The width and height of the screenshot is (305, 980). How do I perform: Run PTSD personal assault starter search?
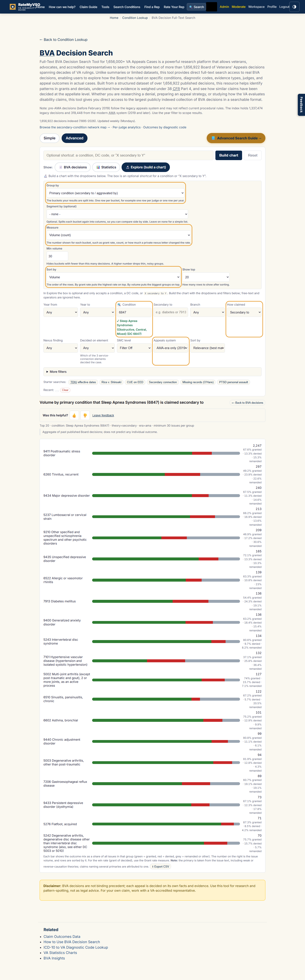coord(233,382)
